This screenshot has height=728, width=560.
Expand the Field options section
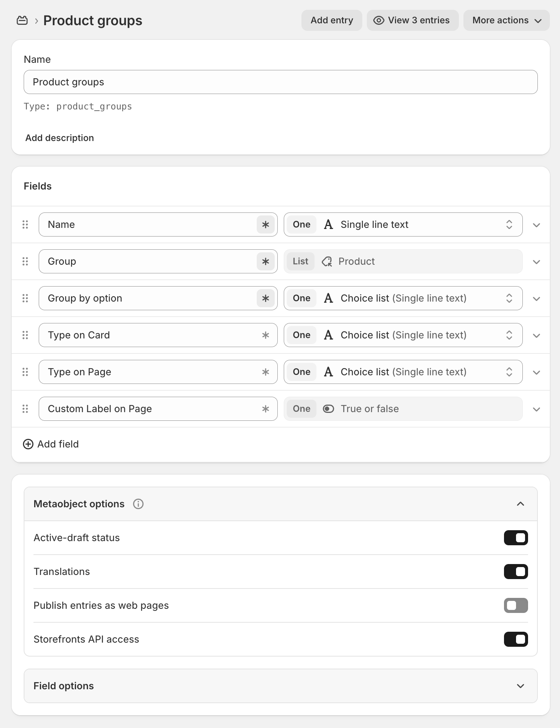pos(280,686)
